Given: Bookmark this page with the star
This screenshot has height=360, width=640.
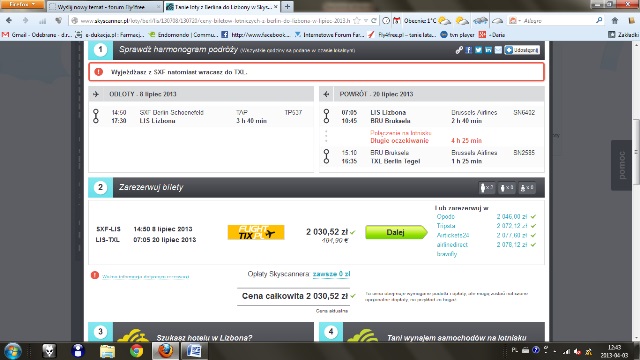Looking at the screenshot, I should [x=357, y=20].
